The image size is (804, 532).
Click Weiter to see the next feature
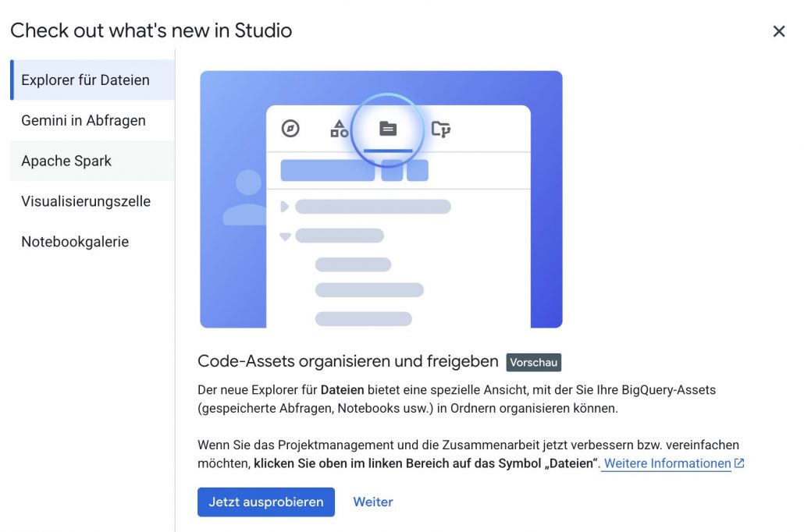[373, 502]
